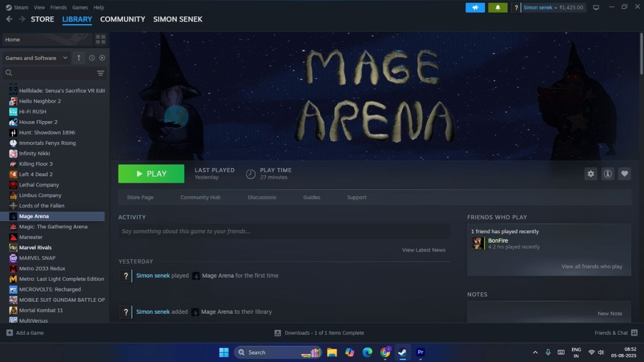Click the library Home button
Viewport: 644px width, 362px height.
click(x=48, y=40)
